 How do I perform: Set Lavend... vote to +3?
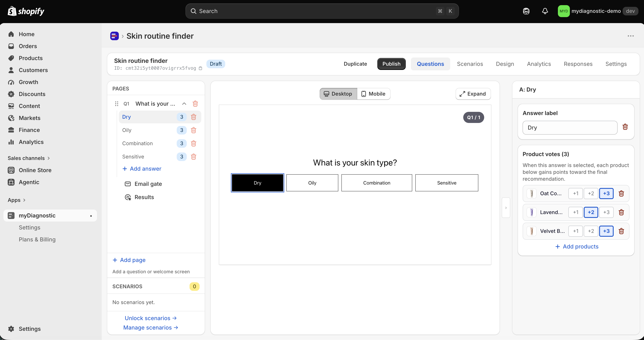coord(606,212)
